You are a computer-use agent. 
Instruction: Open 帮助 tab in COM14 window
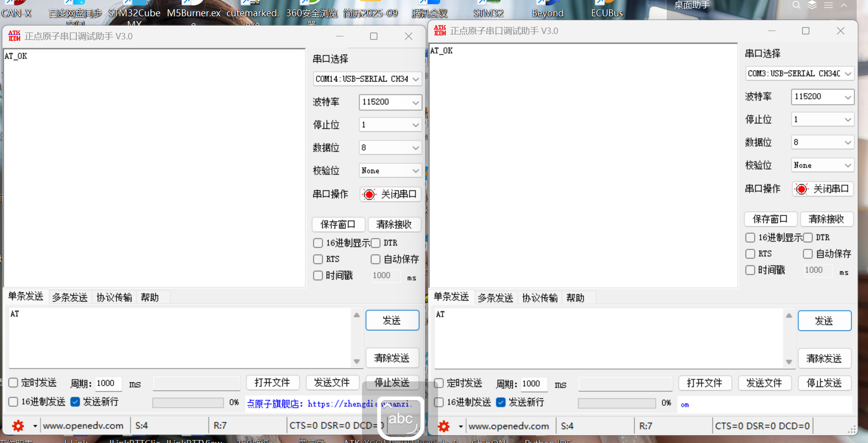[150, 297]
